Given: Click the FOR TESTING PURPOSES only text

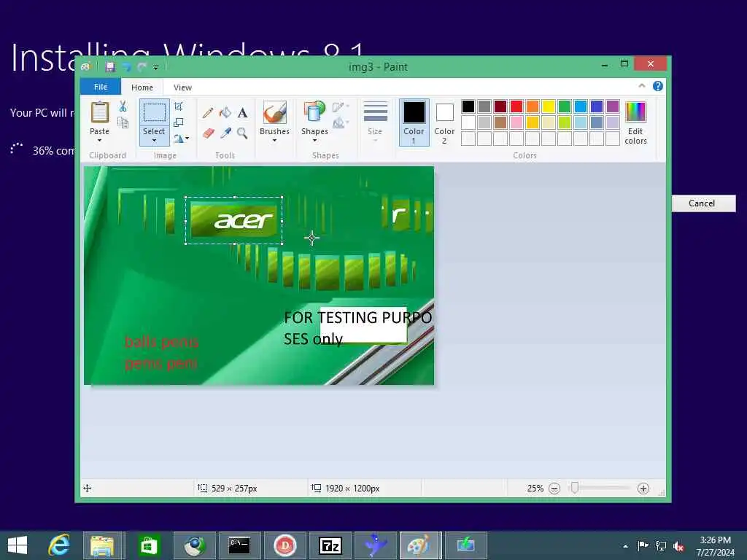Looking at the screenshot, I should pyautogui.click(x=357, y=328).
